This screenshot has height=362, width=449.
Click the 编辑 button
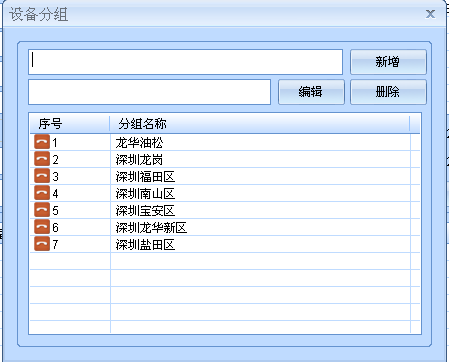(311, 92)
